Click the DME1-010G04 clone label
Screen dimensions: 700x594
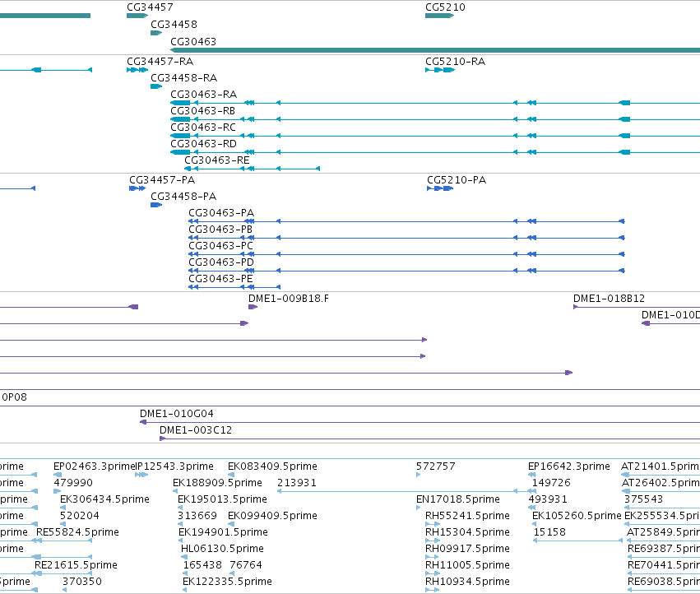click(177, 414)
